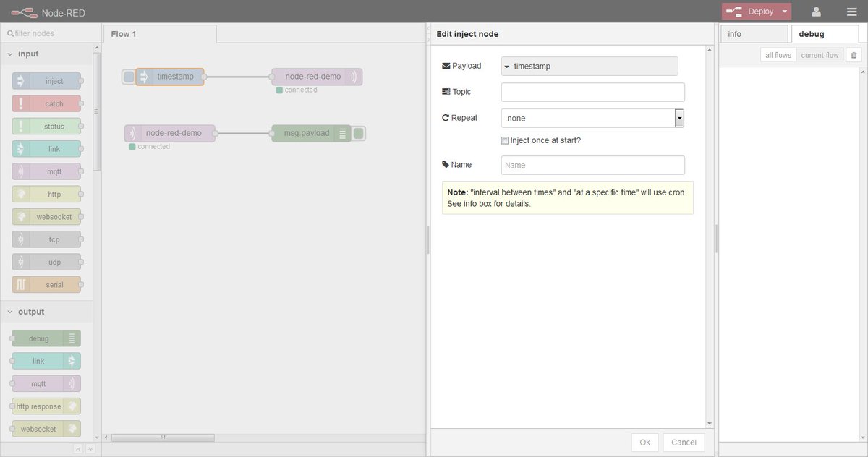Screen dimensions: 868x457
Task: Collapse all palette categories arrow
Action: [78, 449]
